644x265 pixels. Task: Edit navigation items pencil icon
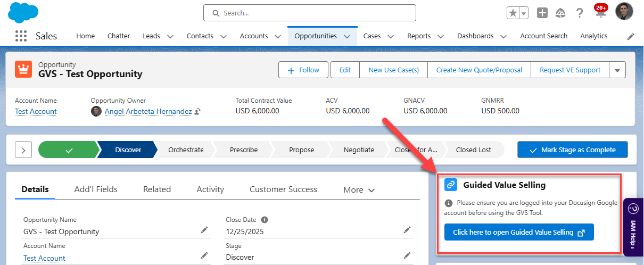631,37
